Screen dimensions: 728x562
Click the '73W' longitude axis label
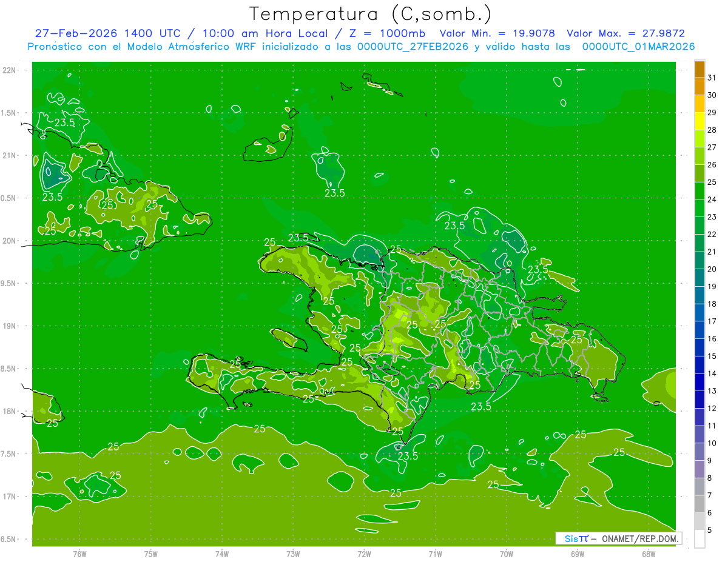(x=293, y=554)
